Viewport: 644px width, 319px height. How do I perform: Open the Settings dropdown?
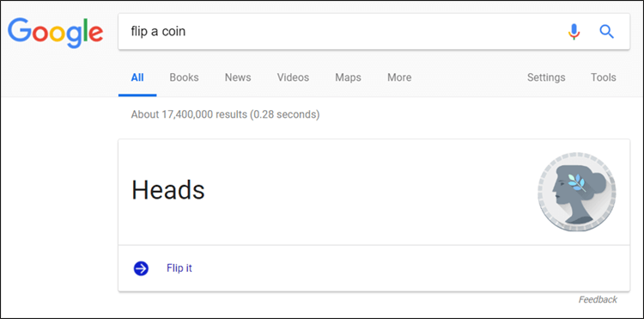click(546, 77)
